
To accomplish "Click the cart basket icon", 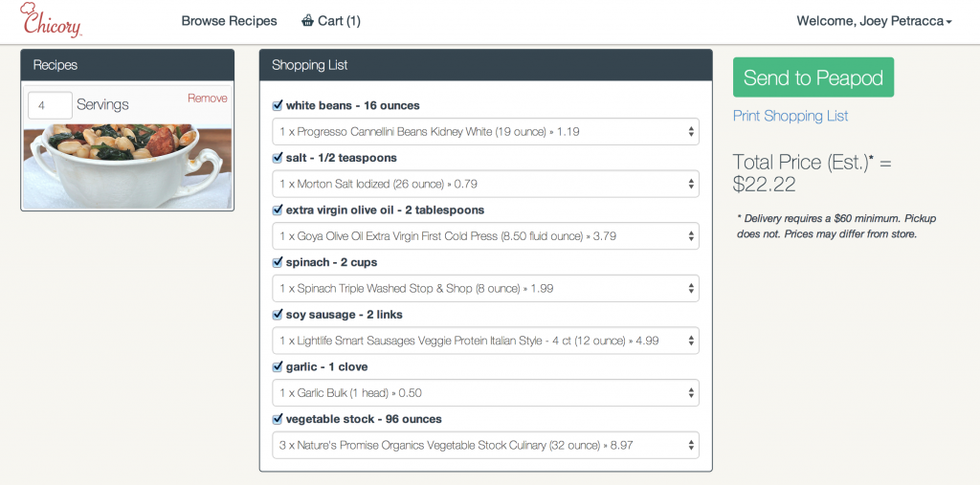I will tap(307, 21).
